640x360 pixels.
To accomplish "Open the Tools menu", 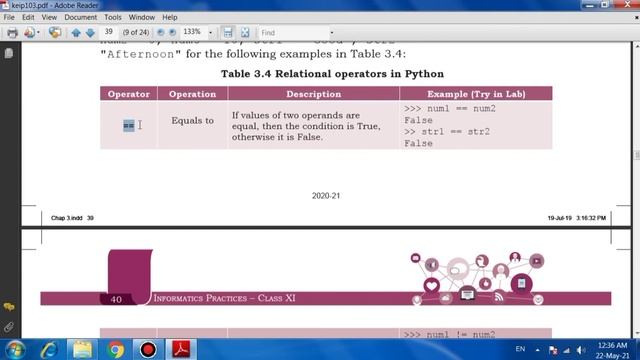I will (x=113, y=17).
